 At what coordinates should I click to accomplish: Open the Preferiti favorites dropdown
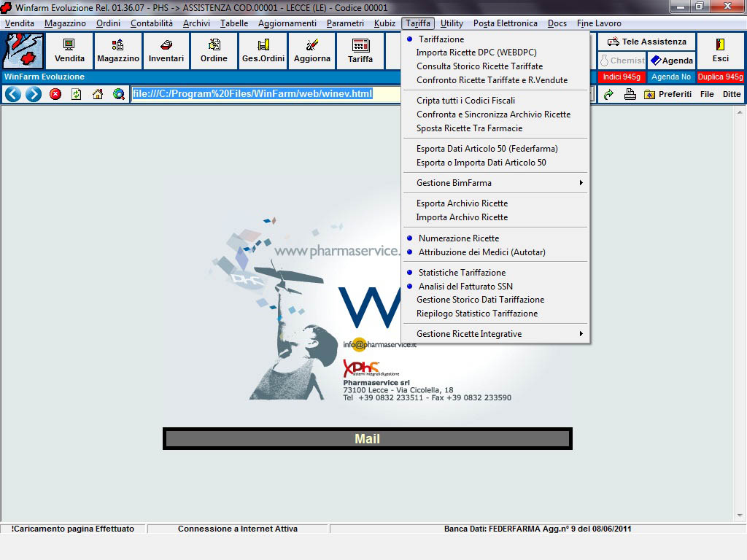click(x=667, y=94)
